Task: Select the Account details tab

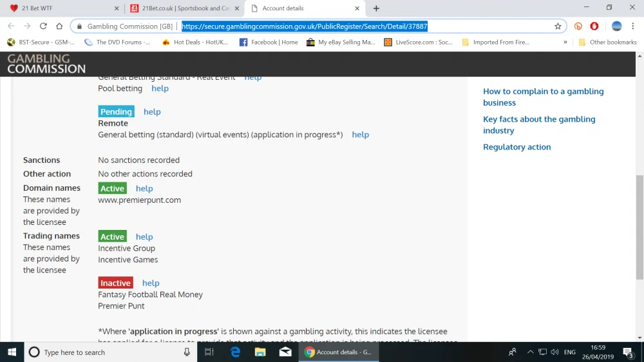Action: click(x=304, y=8)
